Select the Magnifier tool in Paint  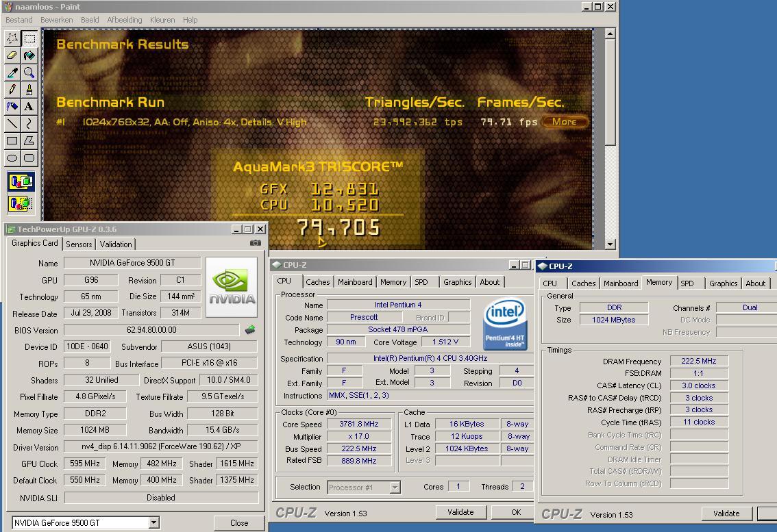pyautogui.click(x=29, y=73)
